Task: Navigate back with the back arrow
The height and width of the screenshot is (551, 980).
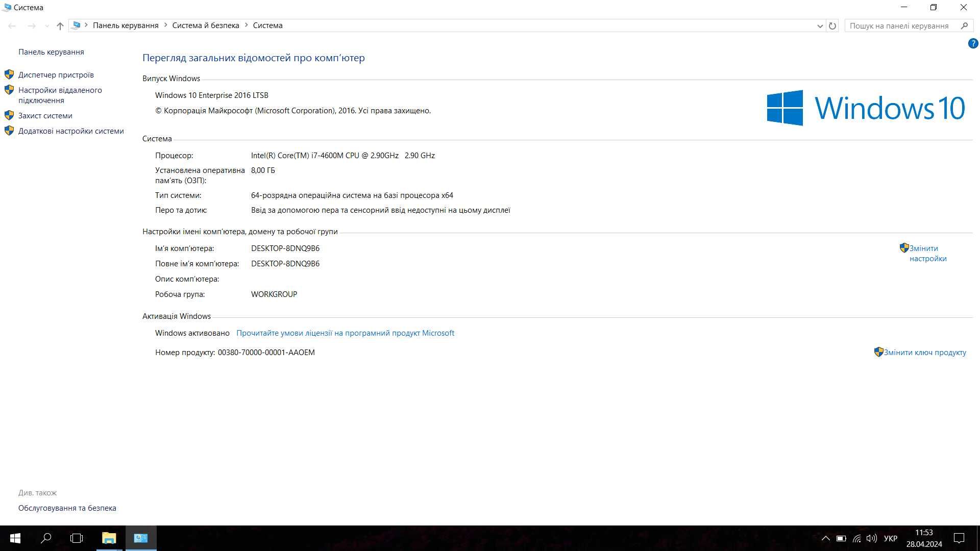Action: [12, 26]
